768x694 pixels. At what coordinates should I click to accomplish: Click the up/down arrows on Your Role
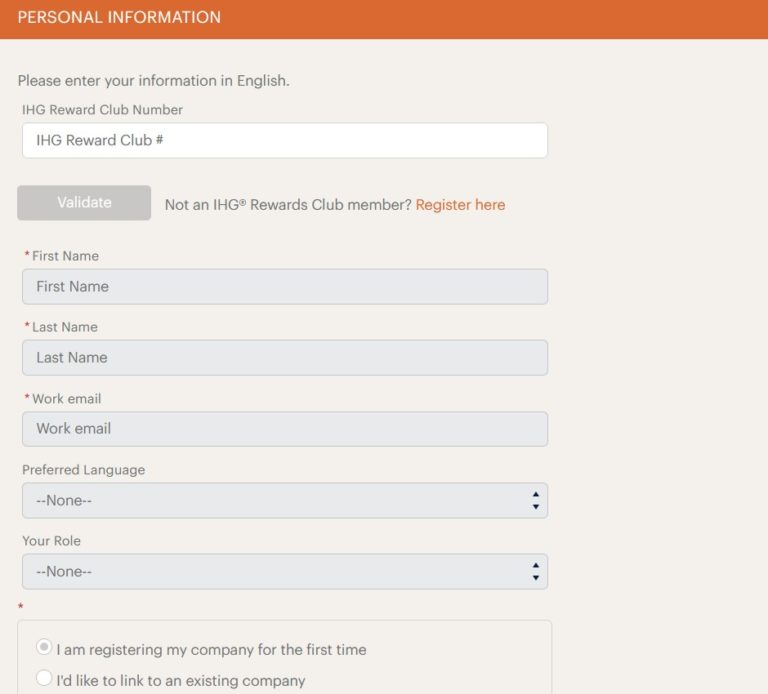coord(536,572)
